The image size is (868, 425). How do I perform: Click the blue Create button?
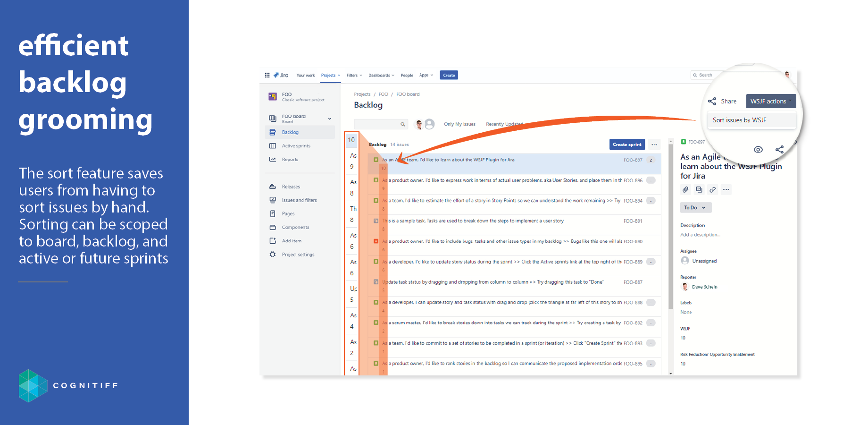pos(449,75)
